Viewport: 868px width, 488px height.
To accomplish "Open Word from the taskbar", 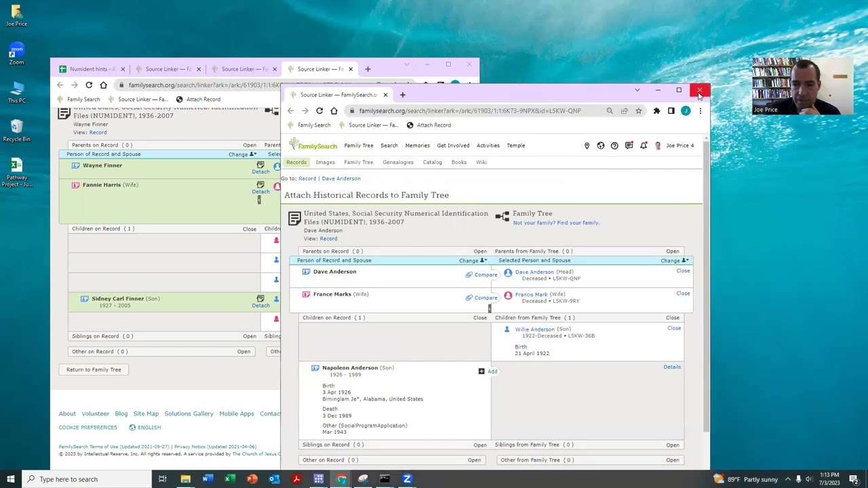I will 208,479.
